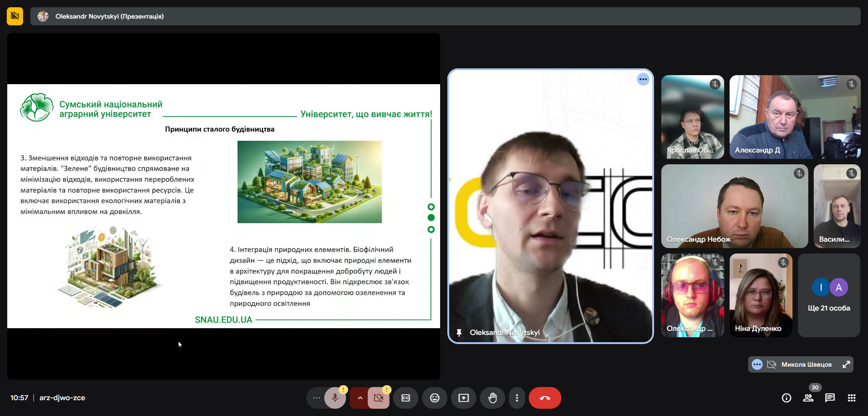This screenshot has height=416, width=868.
Task: Turn on the camera button
Action: [x=379, y=398]
